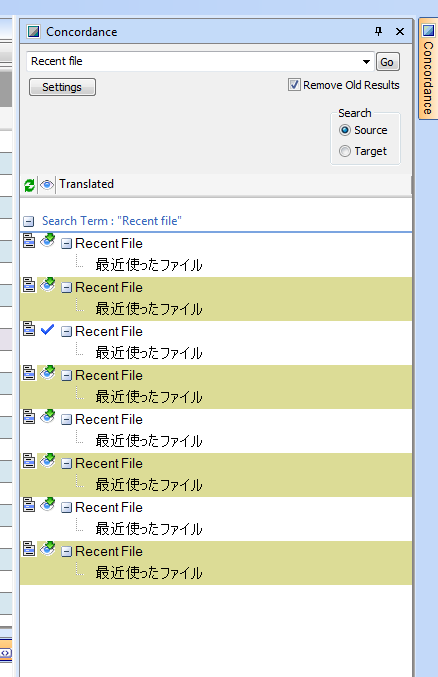Click the Concordance panel title icon
The height and width of the screenshot is (677, 438).
click(33, 32)
